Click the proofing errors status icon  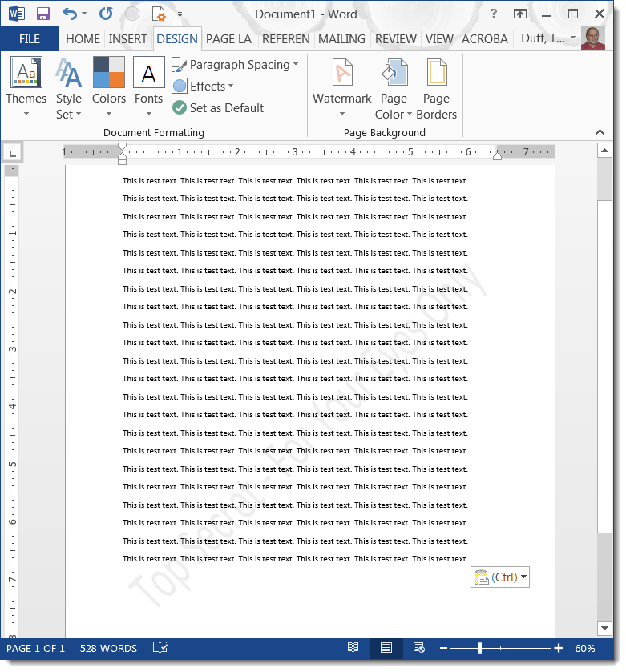point(160,648)
